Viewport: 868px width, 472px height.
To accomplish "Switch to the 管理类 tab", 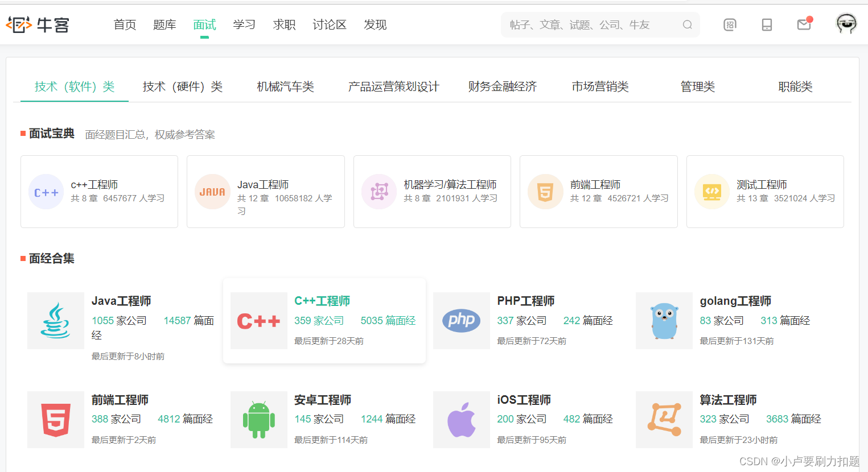I will 698,86.
